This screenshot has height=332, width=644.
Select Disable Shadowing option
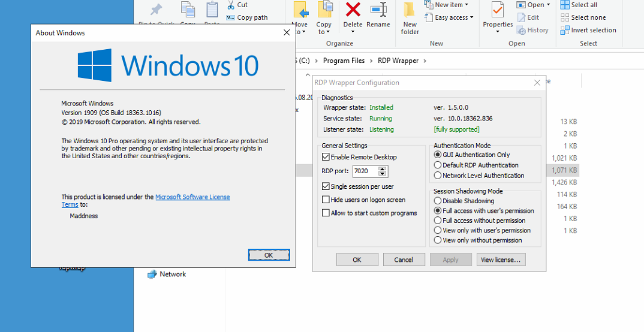tap(438, 201)
